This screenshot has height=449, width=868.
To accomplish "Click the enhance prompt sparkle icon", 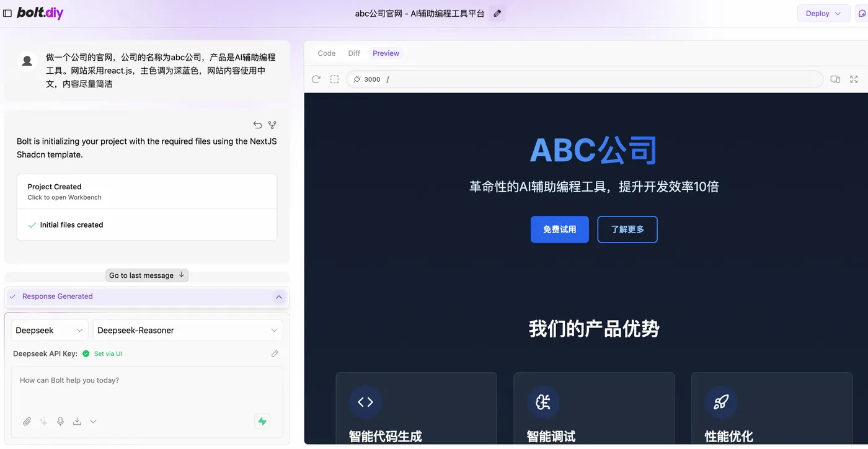I will [x=43, y=422].
